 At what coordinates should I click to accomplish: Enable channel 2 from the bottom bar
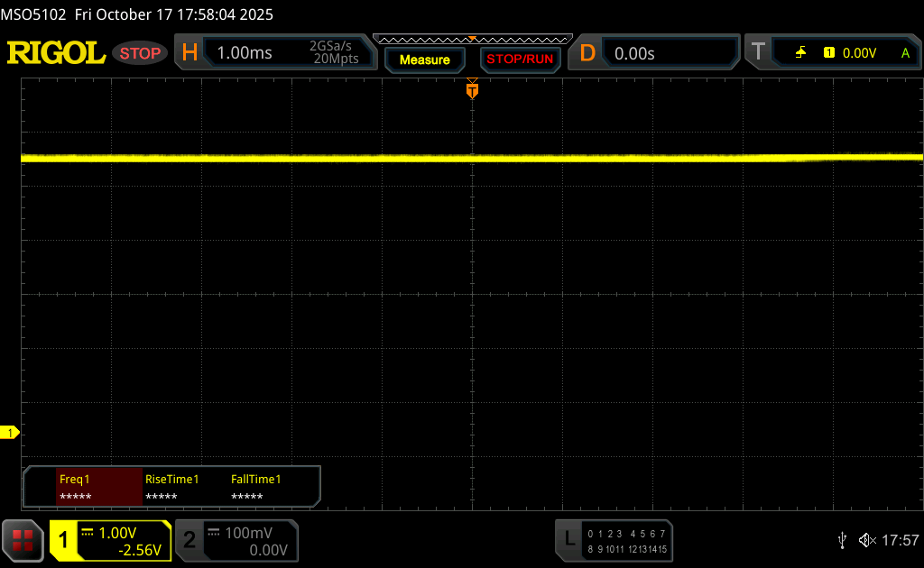236,541
